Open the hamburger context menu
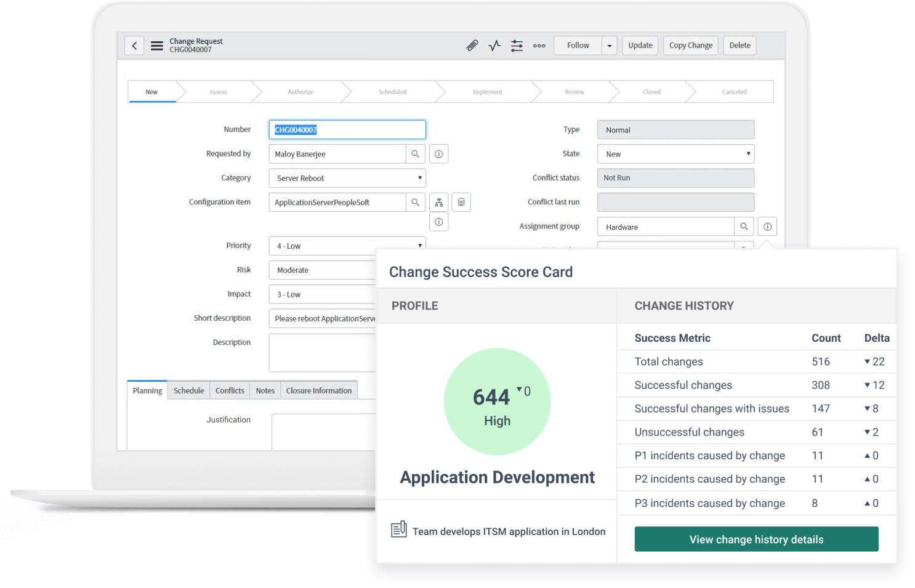Image resolution: width=915 pixels, height=588 pixels. [157, 46]
